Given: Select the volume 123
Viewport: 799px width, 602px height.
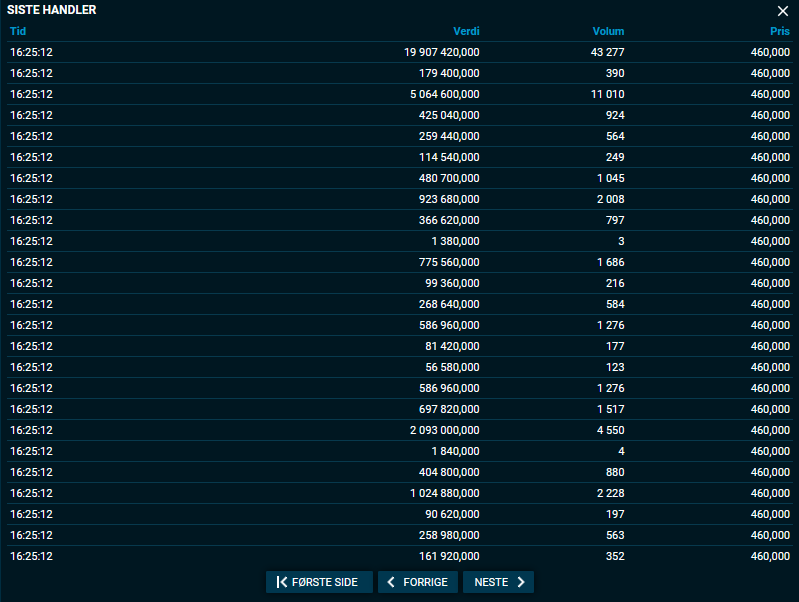Looking at the screenshot, I should (615, 367).
